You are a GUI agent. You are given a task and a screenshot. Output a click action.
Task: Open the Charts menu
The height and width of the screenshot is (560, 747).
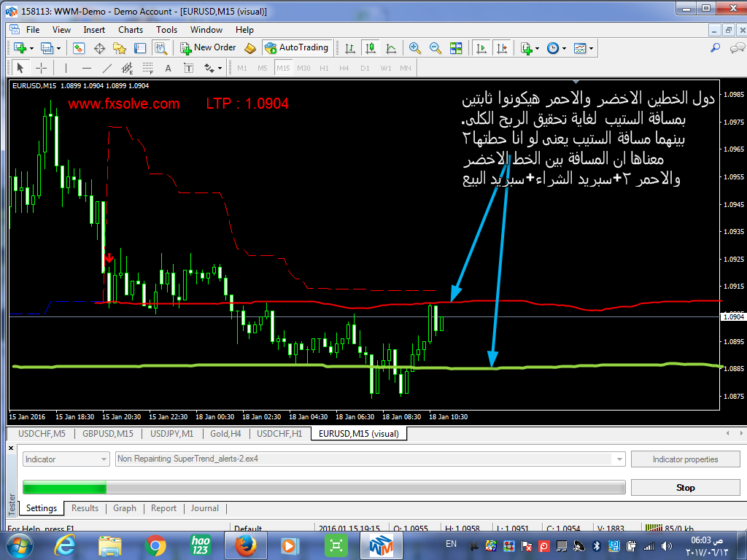[x=131, y=30]
